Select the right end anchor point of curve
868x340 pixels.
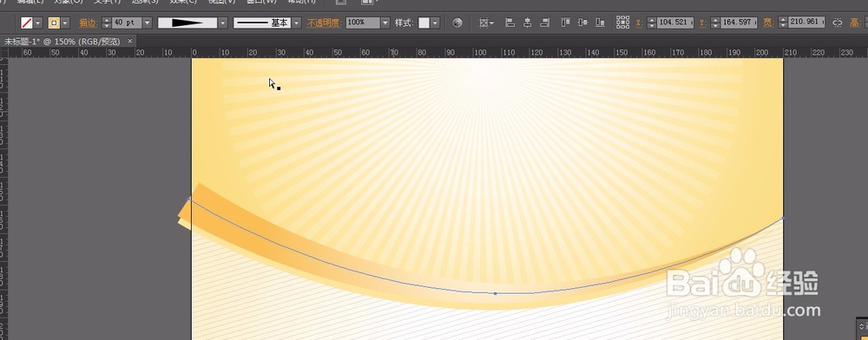783,219
